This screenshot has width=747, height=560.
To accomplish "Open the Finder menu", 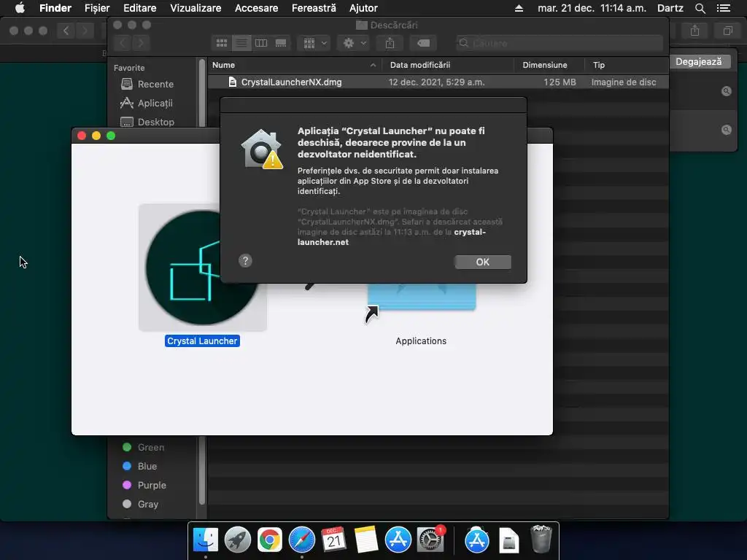I will click(x=55, y=8).
